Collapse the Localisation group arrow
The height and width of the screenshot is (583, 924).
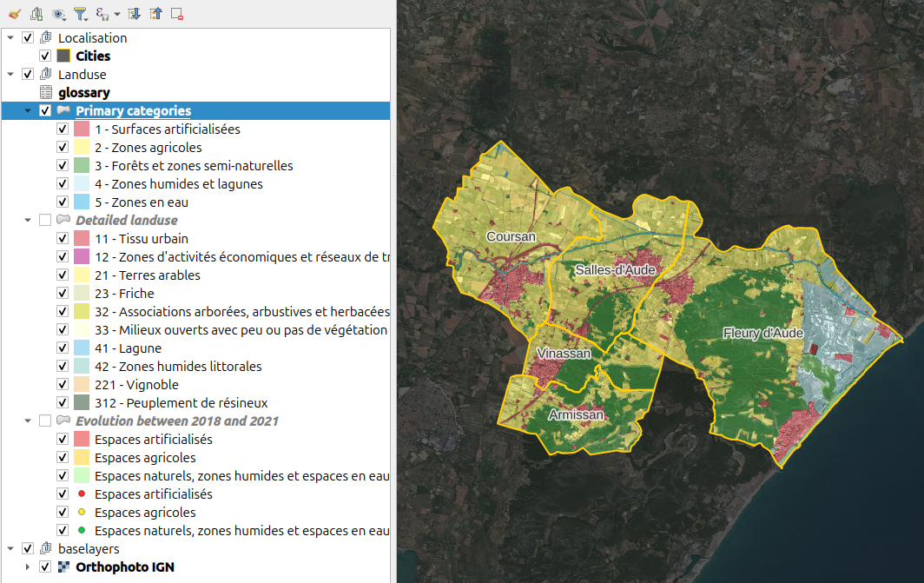tap(10, 37)
